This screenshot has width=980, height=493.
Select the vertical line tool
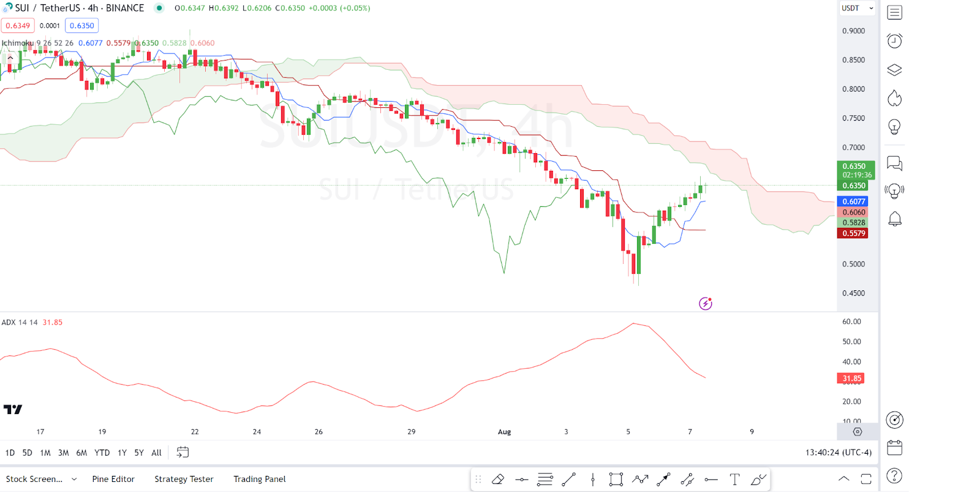(x=592, y=480)
